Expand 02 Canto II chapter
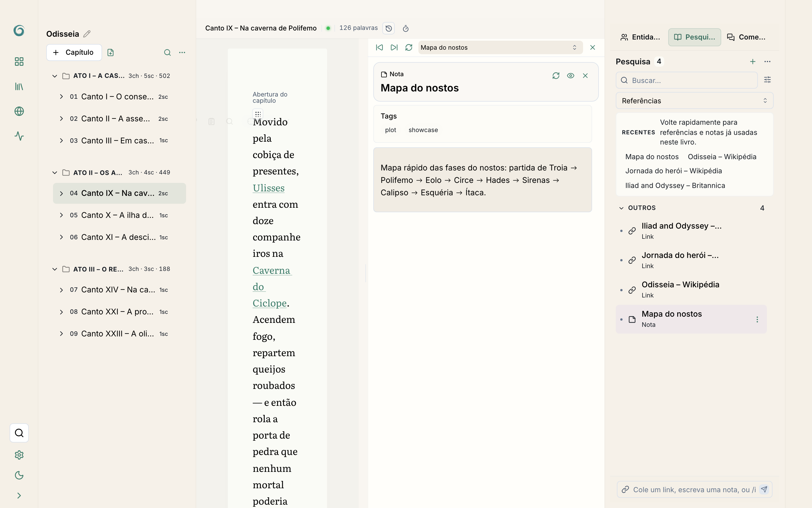 (x=61, y=119)
